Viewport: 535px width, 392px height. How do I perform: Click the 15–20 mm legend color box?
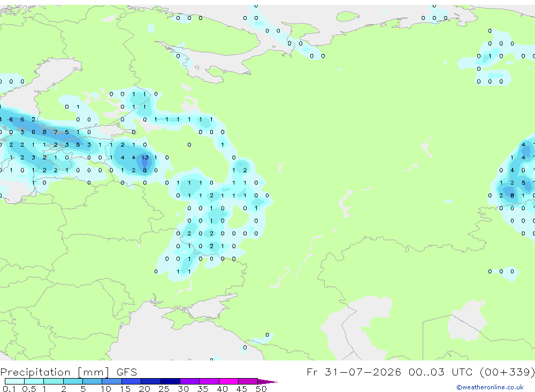click(132, 381)
